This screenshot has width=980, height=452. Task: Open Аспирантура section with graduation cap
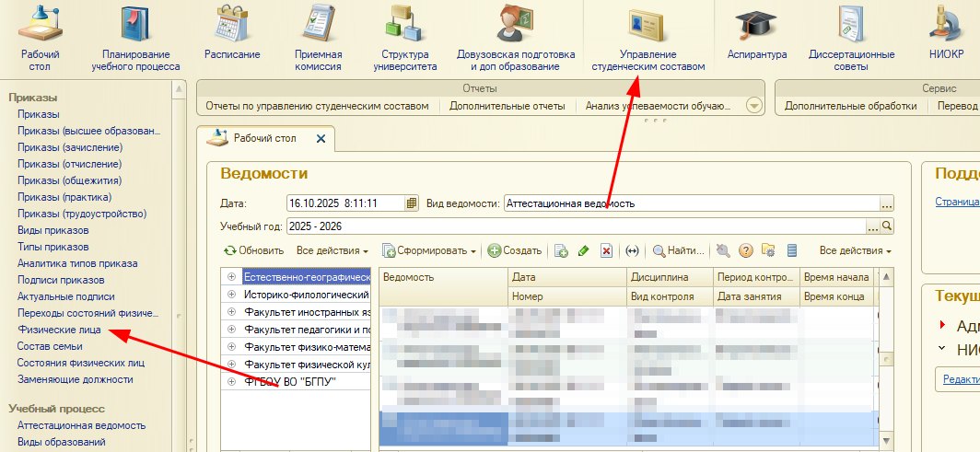(756, 26)
